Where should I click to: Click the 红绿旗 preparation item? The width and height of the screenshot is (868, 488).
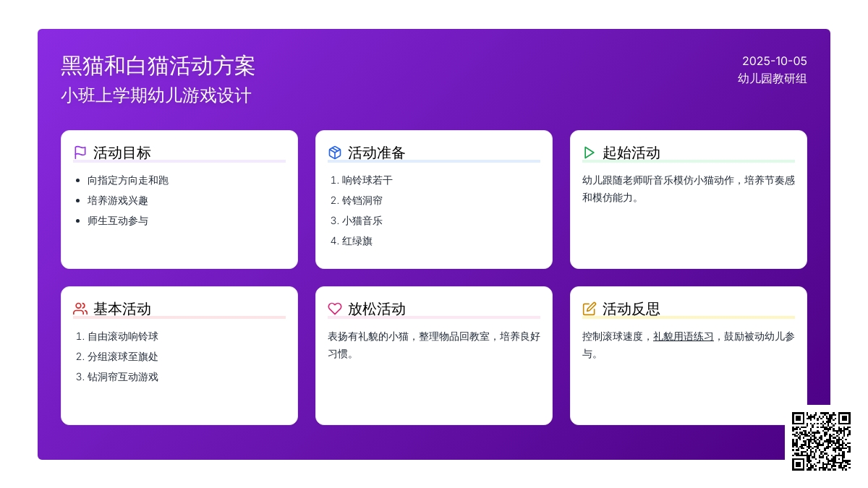pos(357,241)
